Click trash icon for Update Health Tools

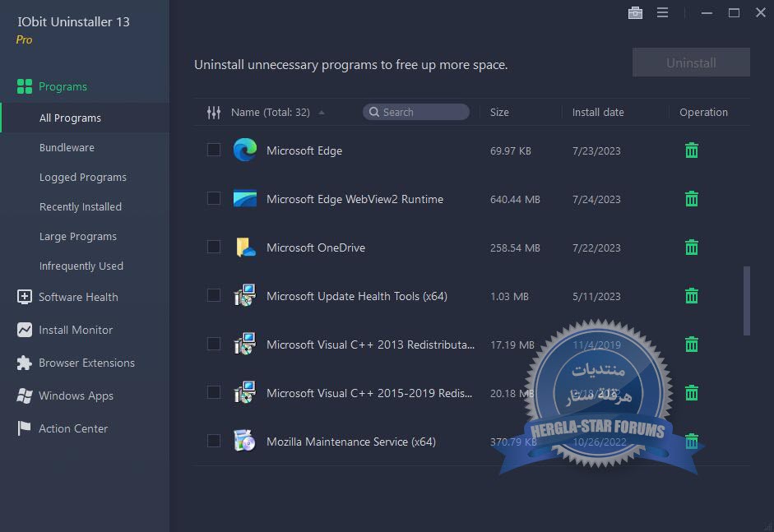click(692, 296)
